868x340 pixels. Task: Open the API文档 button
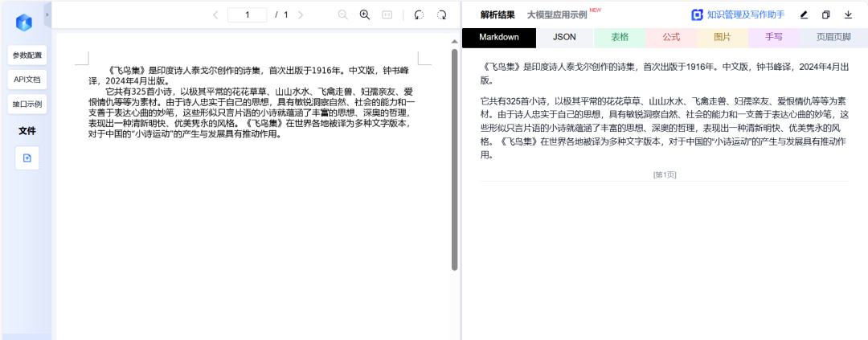click(x=27, y=80)
